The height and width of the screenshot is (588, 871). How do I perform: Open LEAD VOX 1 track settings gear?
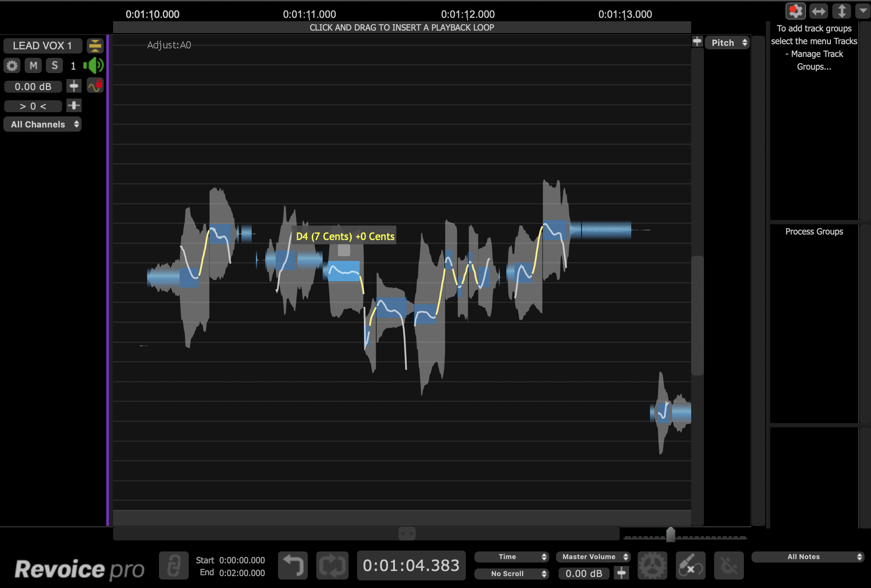pyautogui.click(x=12, y=65)
